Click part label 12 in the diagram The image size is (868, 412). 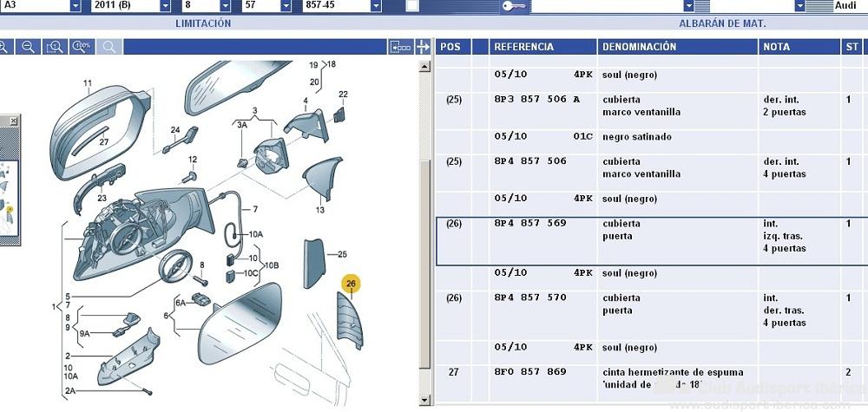tap(192, 160)
